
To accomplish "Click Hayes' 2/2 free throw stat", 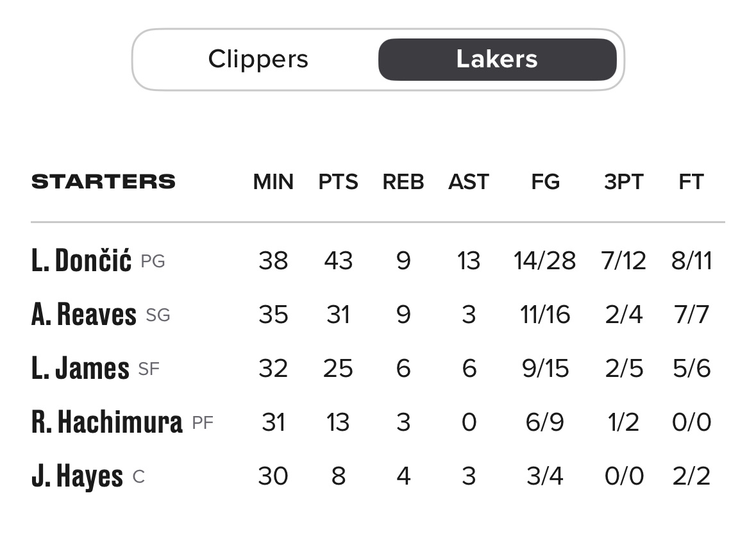I will 691,476.
